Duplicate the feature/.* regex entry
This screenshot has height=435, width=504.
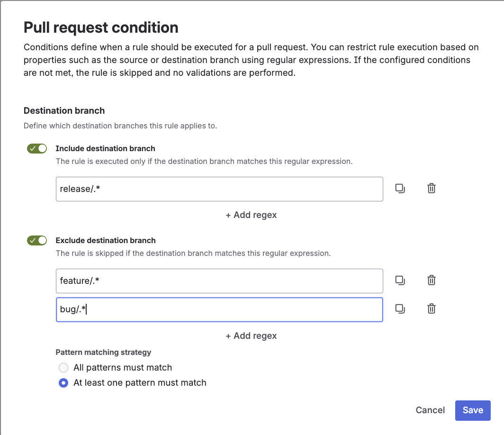[400, 281]
